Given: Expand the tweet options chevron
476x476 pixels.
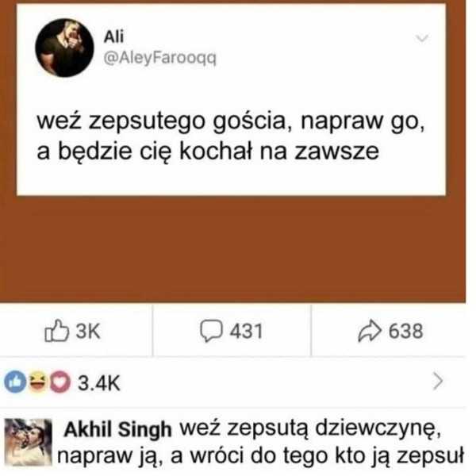Looking at the screenshot, I should click(422, 39).
